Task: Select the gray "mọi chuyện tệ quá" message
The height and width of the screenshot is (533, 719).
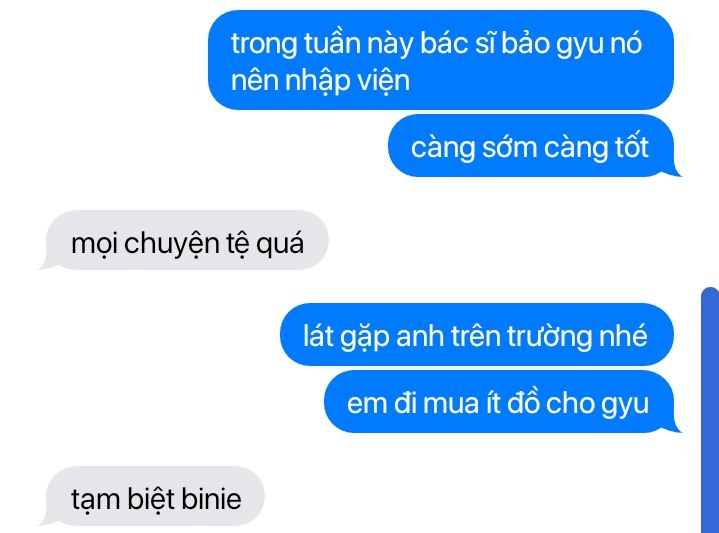Action: (x=188, y=240)
